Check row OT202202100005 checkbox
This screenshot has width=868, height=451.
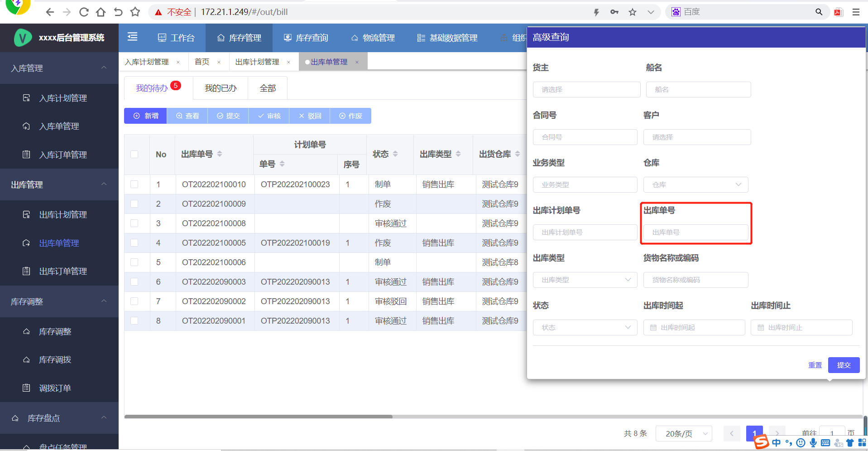pos(134,243)
